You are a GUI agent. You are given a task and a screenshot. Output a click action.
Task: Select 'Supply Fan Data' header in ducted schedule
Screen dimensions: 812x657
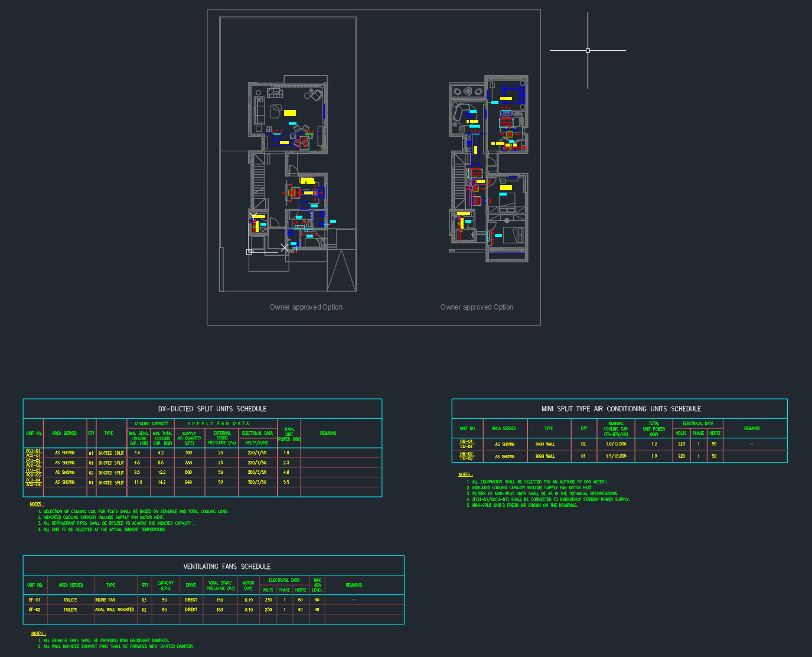219,424
